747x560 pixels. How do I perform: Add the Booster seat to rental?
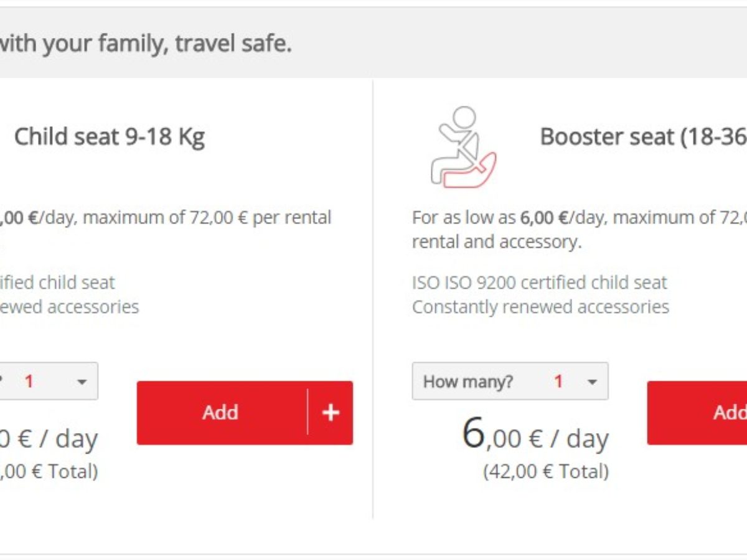[x=697, y=413]
